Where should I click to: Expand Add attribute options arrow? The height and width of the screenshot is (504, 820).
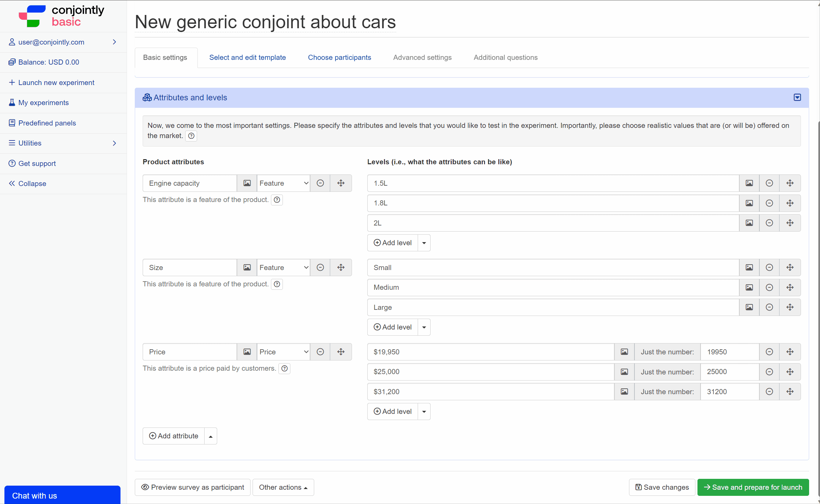pyautogui.click(x=211, y=436)
